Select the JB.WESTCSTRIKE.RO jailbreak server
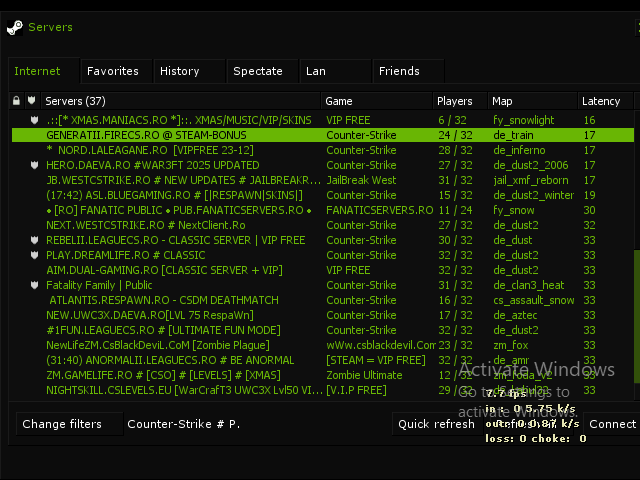The image size is (640, 480). tap(322, 180)
